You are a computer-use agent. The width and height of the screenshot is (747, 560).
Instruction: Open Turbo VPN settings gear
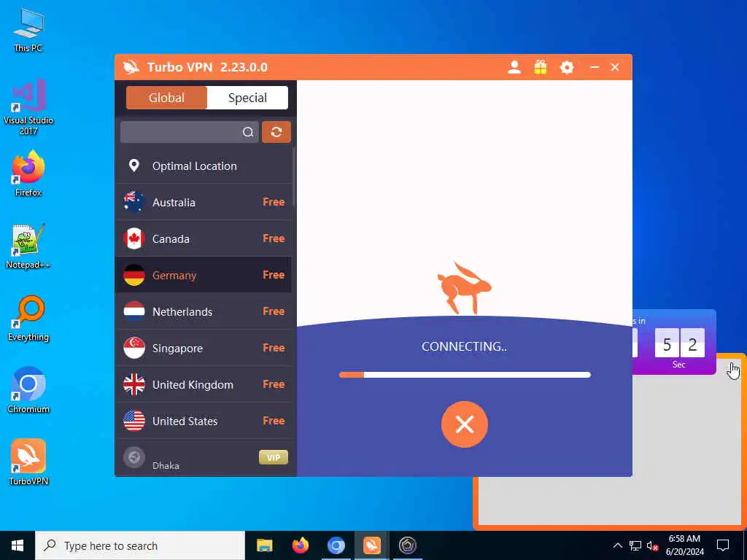[566, 67]
